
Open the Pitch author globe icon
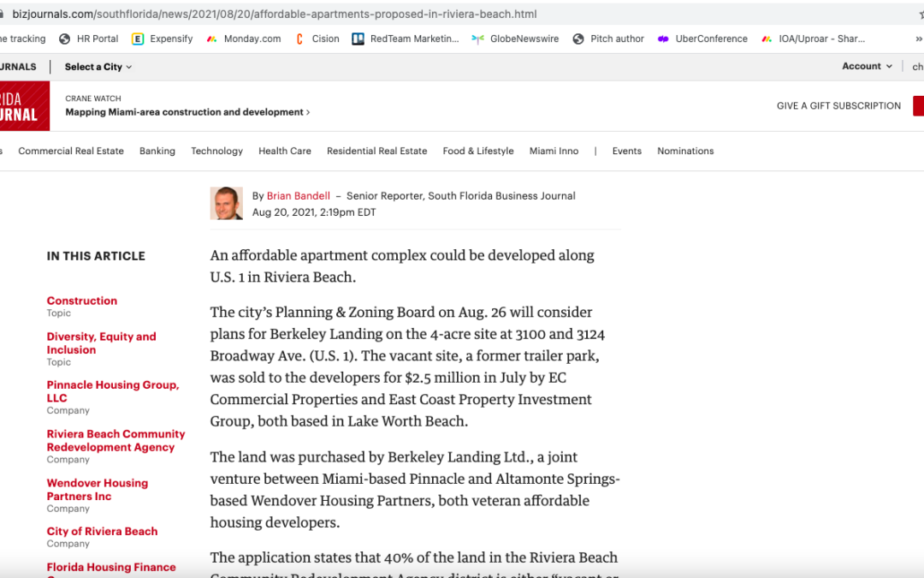(x=578, y=39)
